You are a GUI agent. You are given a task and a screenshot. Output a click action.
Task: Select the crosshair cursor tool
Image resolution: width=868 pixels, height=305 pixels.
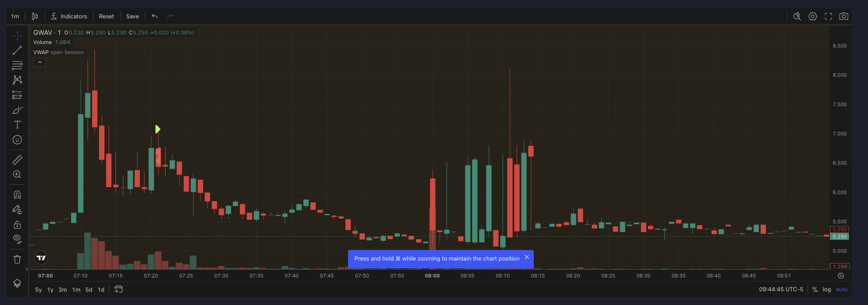(17, 36)
